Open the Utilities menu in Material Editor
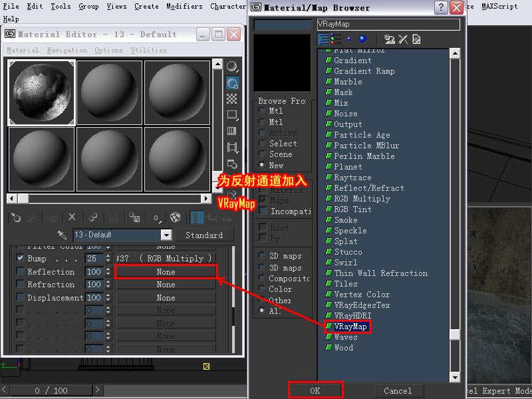 point(148,51)
